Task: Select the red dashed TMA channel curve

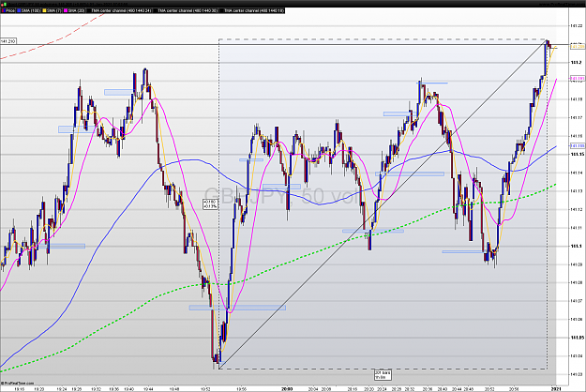Action: pyautogui.click(x=53, y=41)
